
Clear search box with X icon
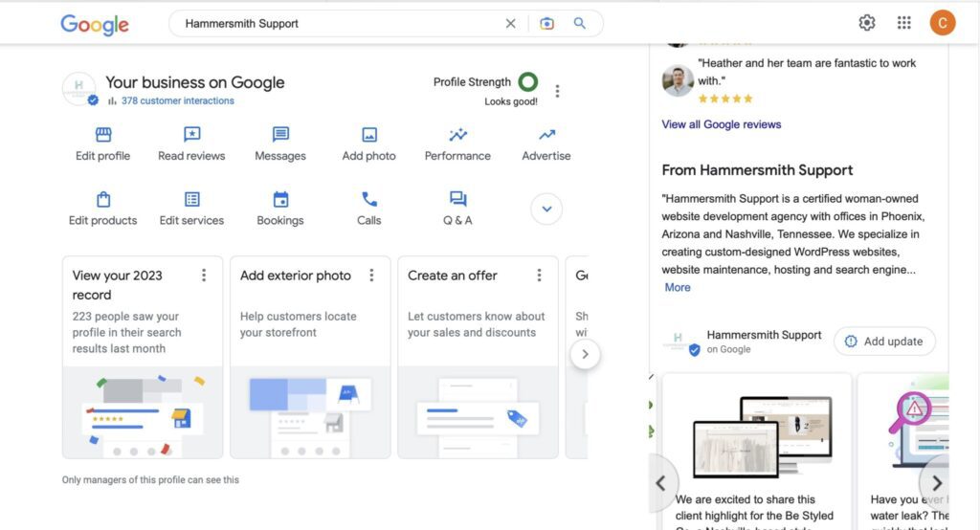[511, 24]
